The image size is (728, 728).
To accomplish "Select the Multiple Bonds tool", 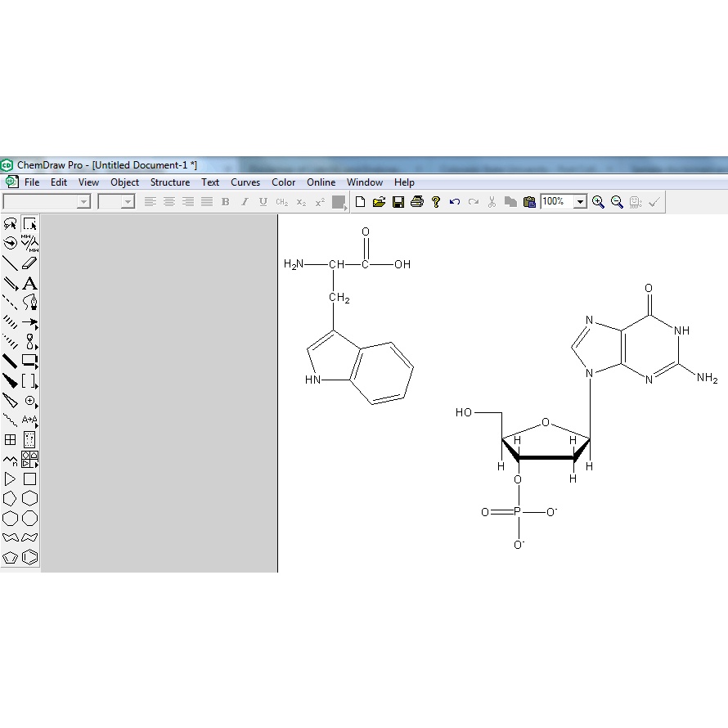I will click(10, 283).
